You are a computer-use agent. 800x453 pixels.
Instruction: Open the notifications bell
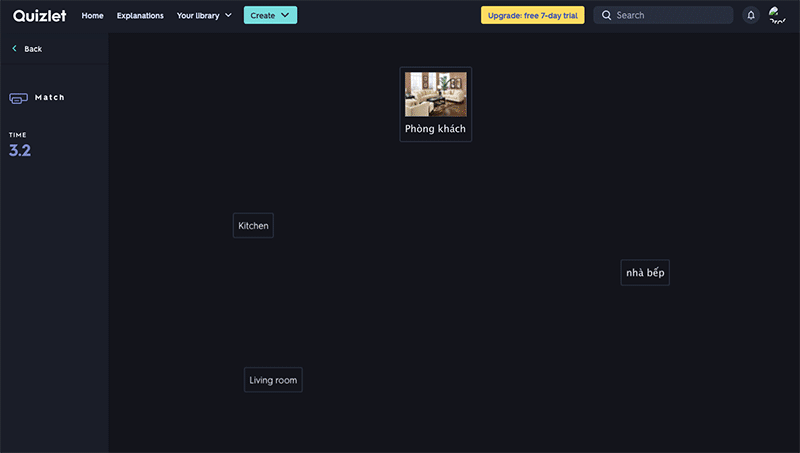point(751,15)
